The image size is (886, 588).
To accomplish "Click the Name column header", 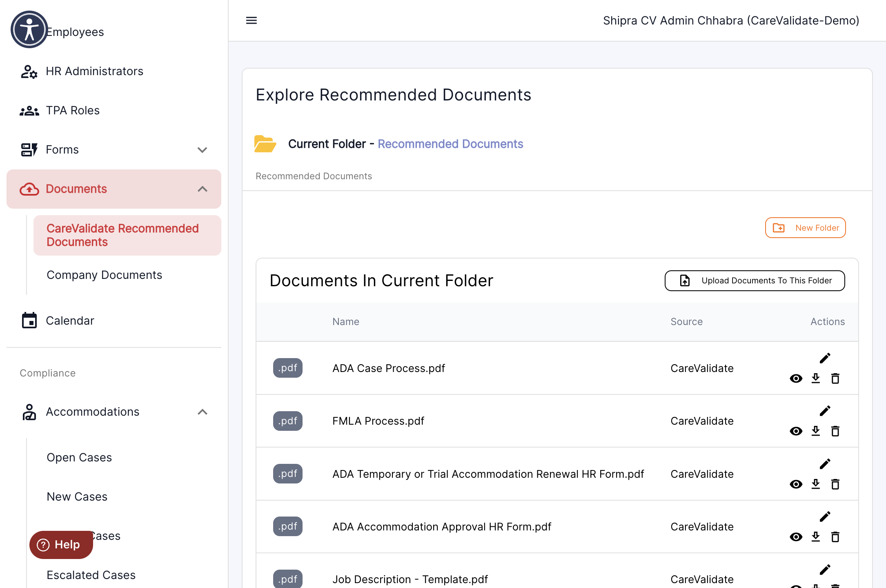I will [x=346, y=322].
